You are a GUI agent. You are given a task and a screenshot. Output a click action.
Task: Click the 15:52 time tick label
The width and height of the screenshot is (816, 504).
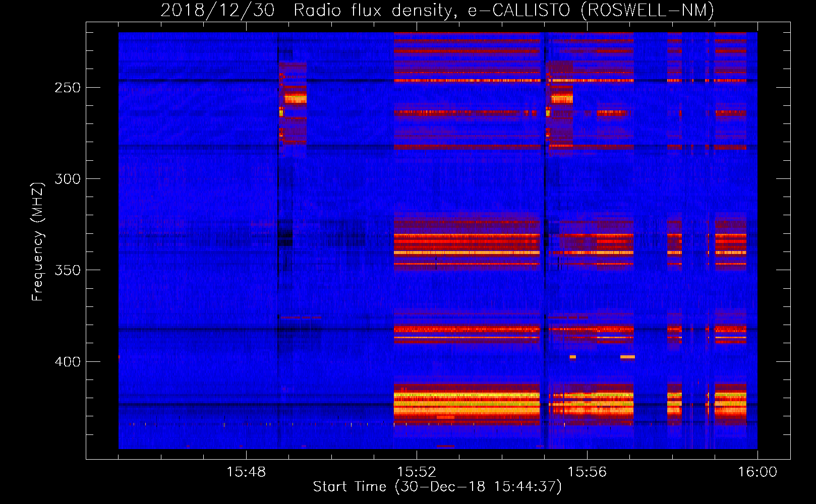coord(417,472)
